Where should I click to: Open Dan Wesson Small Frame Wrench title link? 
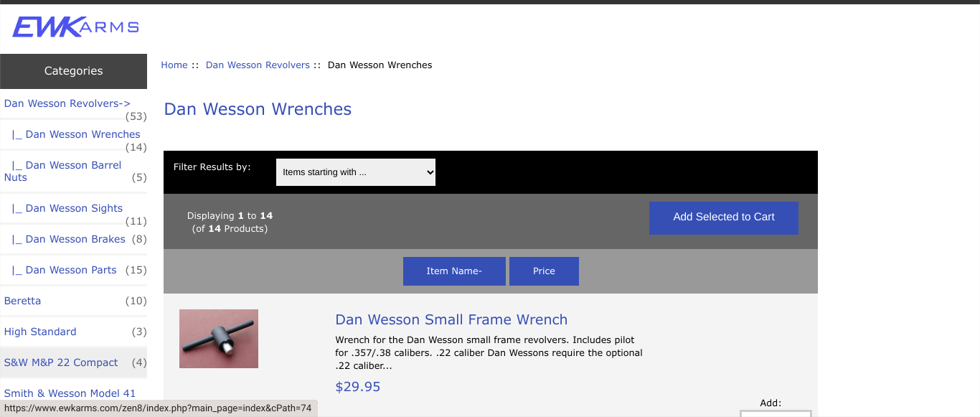click(451, 319)
